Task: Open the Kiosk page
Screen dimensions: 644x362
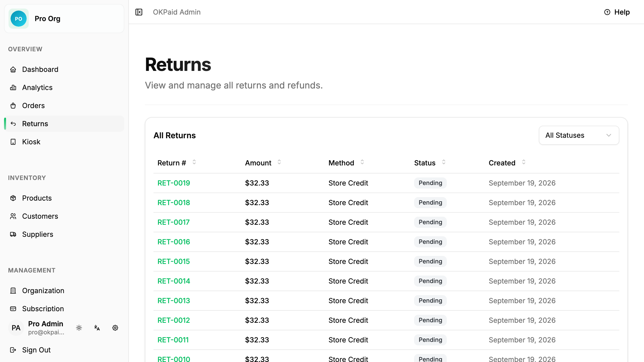Action: pos(64,142)
